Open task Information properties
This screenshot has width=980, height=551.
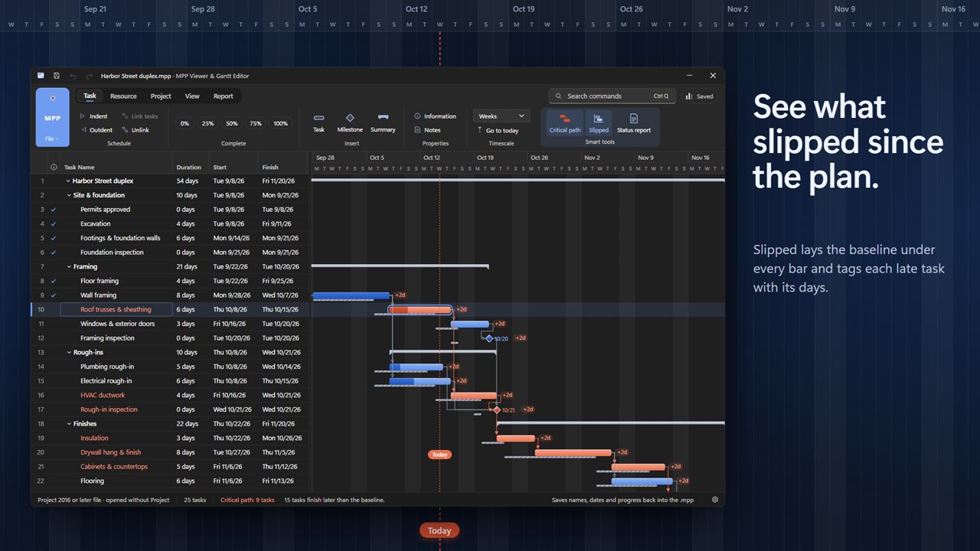435,116
